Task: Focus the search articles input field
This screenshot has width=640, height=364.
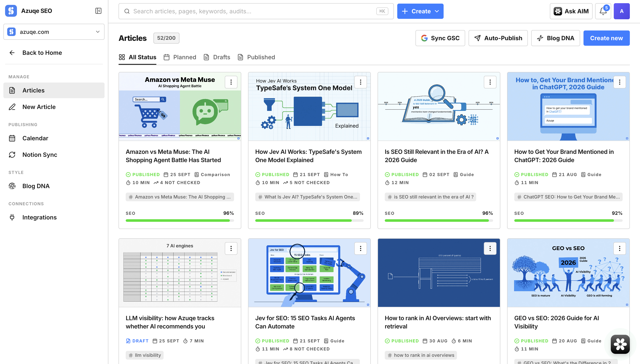Action: (256, 11)
